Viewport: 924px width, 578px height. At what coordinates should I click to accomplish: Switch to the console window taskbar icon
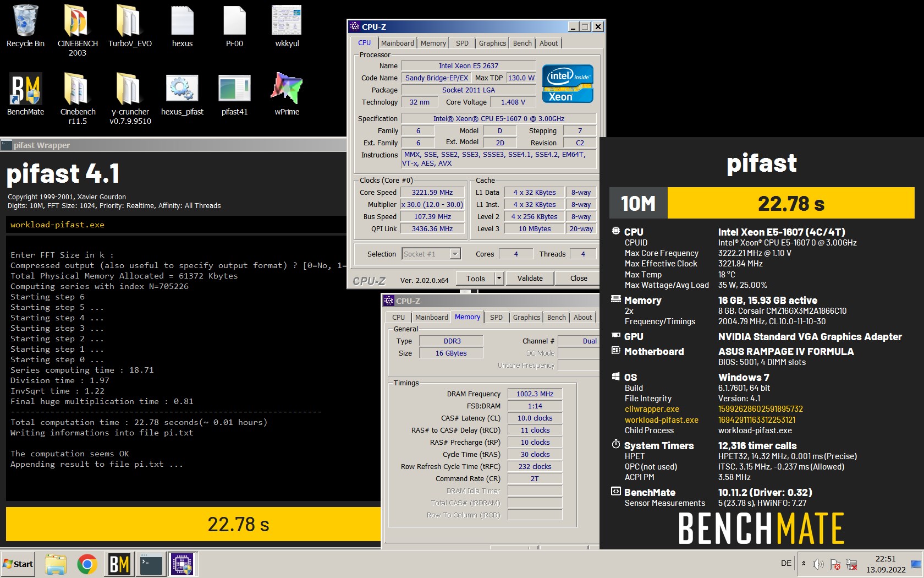click(x=150, y=564)
